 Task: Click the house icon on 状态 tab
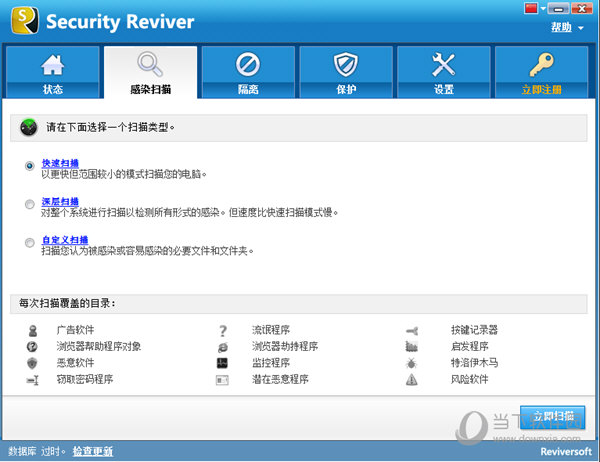click(x=52, y=65)
